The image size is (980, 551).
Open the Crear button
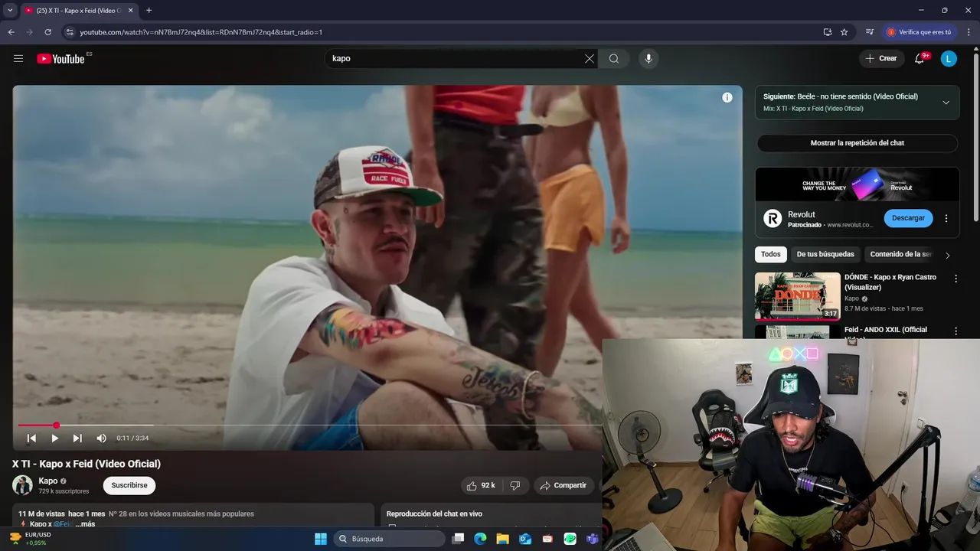click(x=881, y=59)
